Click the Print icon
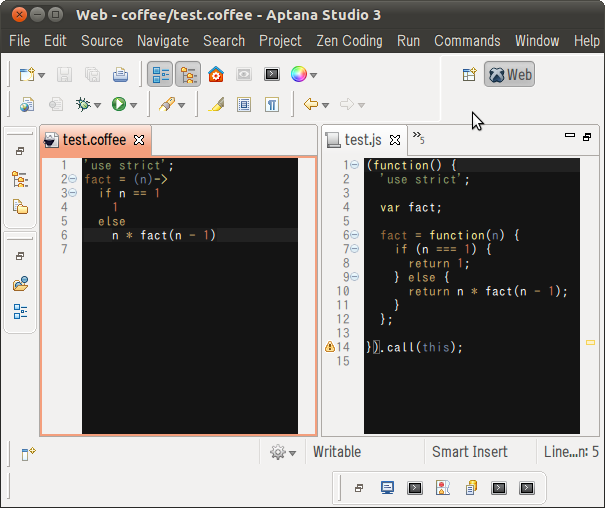Viewport: 605px width, 508px height. [x=120, y=74]
